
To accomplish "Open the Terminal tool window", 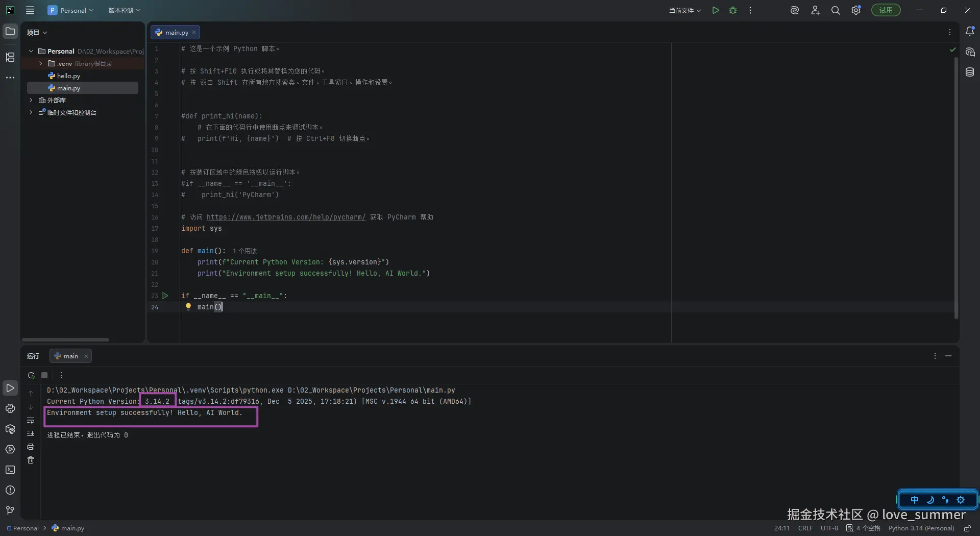I will coord(10,470).
